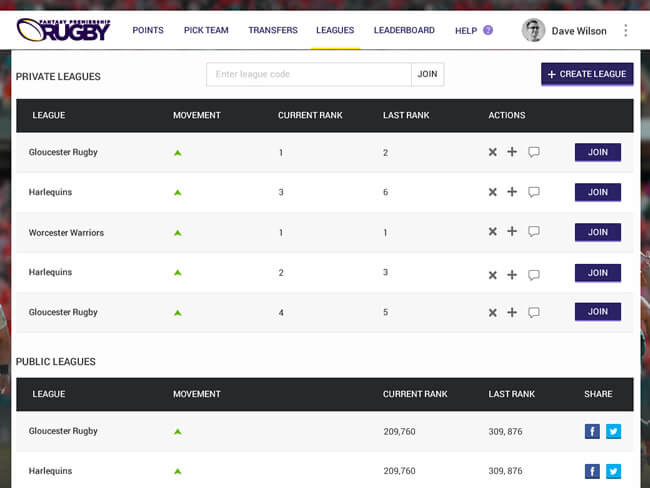650x488 pixels.
Task: Click X icon for Gloucester Rugby ranked 4
Action: coord(492,313)
